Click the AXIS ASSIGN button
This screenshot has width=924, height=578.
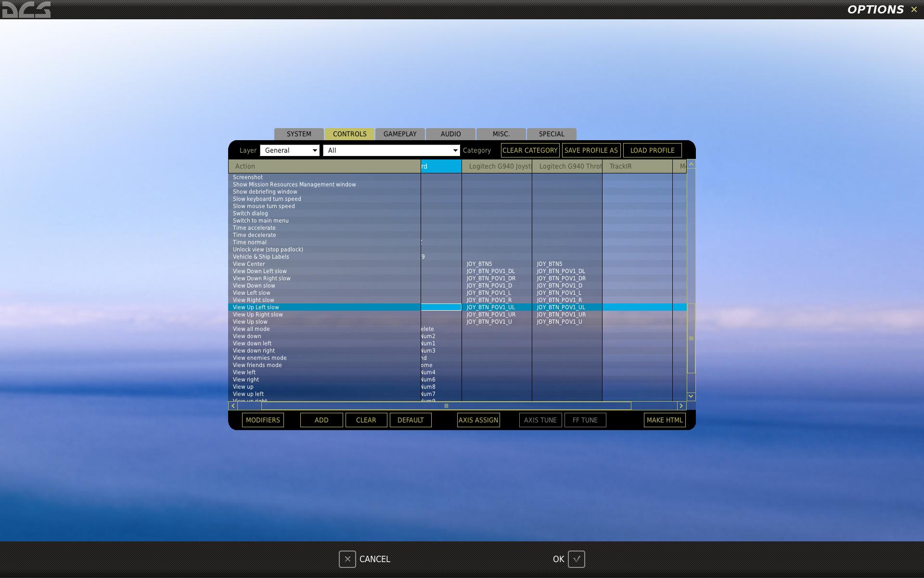click(x=478, y=420)
